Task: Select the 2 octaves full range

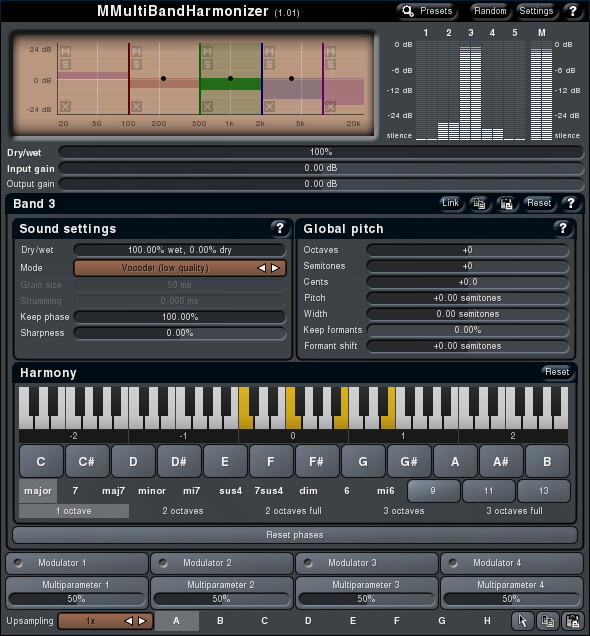Action: pyautogui.click(x=294, y=511)
